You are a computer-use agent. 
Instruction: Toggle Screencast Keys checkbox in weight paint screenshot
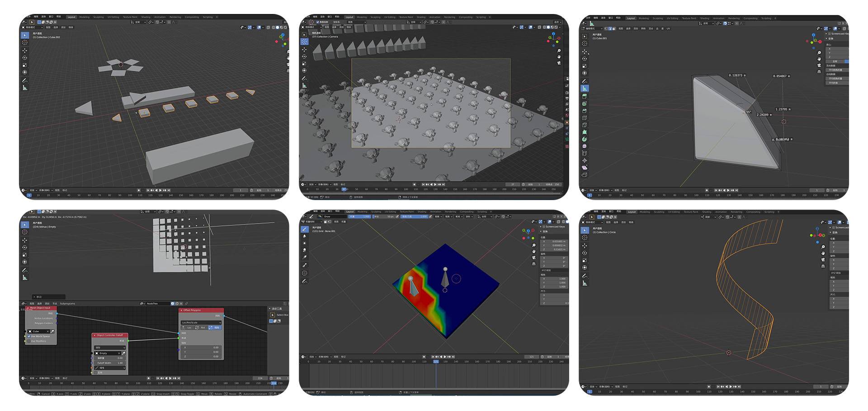click(544, 226)
